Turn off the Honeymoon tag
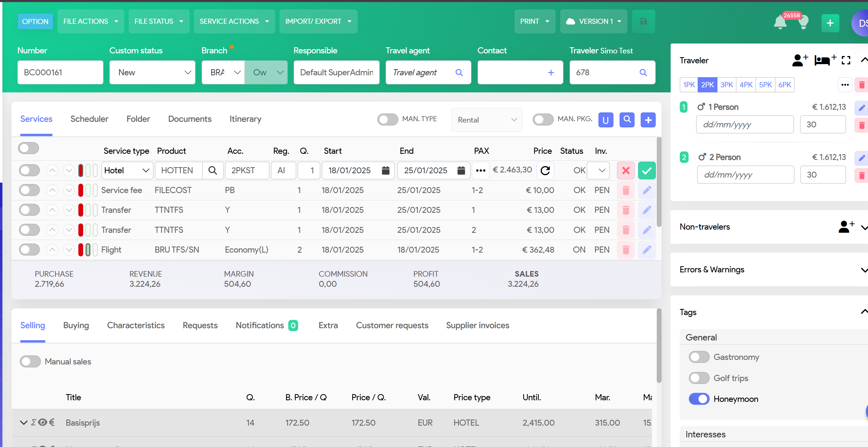Viewport: 868px width, 447px height. (x=699, y=399)
